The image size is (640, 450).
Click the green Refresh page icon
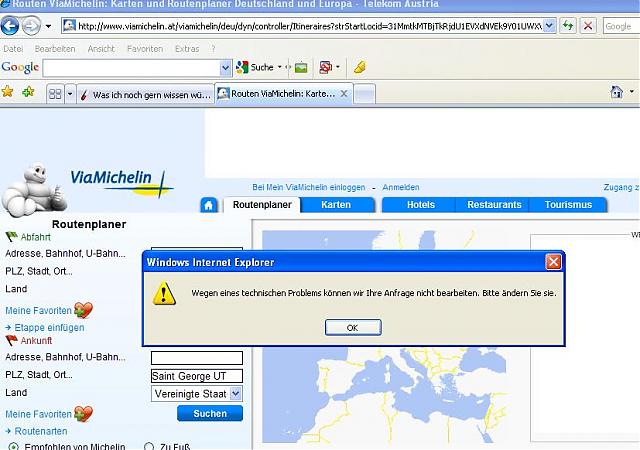[x=567, y=26]
